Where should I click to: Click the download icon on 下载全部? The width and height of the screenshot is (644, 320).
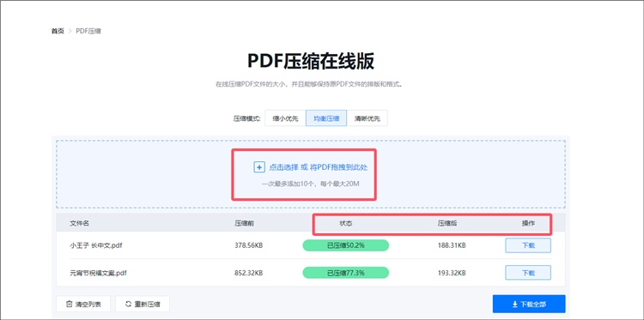tap(514, 305)
